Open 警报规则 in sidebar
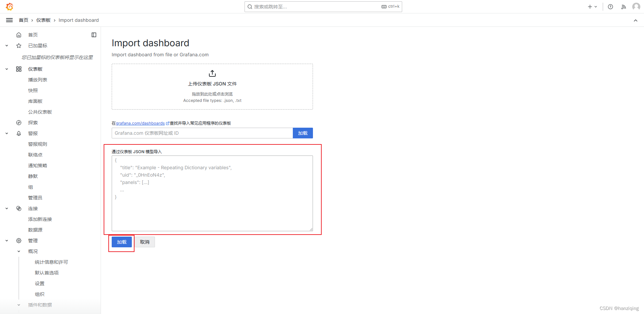This screenshot has height=314, width=644. point(38,144)
